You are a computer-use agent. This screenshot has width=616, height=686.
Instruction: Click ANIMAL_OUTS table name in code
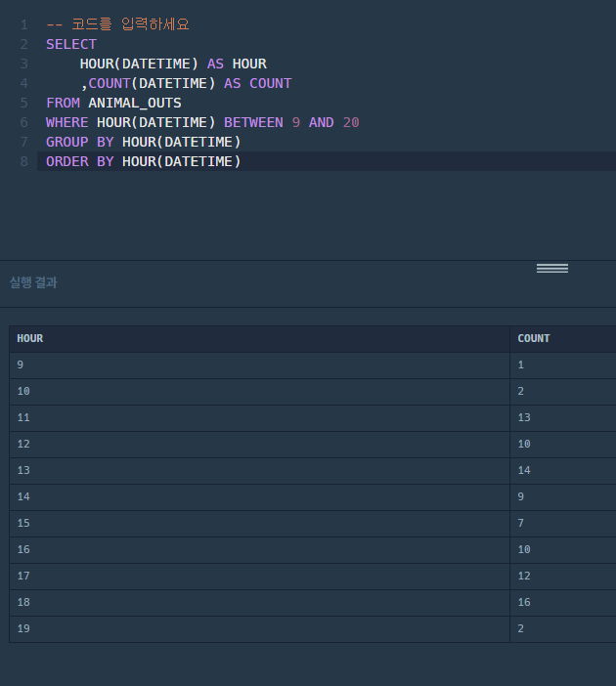click(x=135, y=103)
